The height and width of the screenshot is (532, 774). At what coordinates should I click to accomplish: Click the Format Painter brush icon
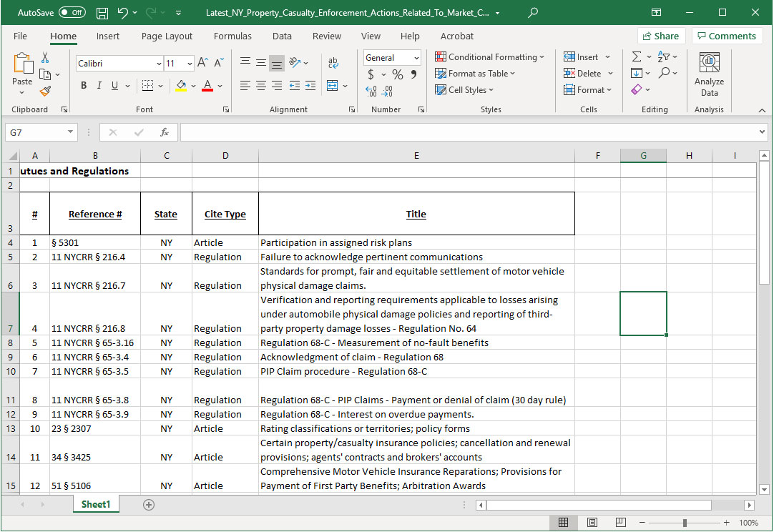tap(45, 91)
